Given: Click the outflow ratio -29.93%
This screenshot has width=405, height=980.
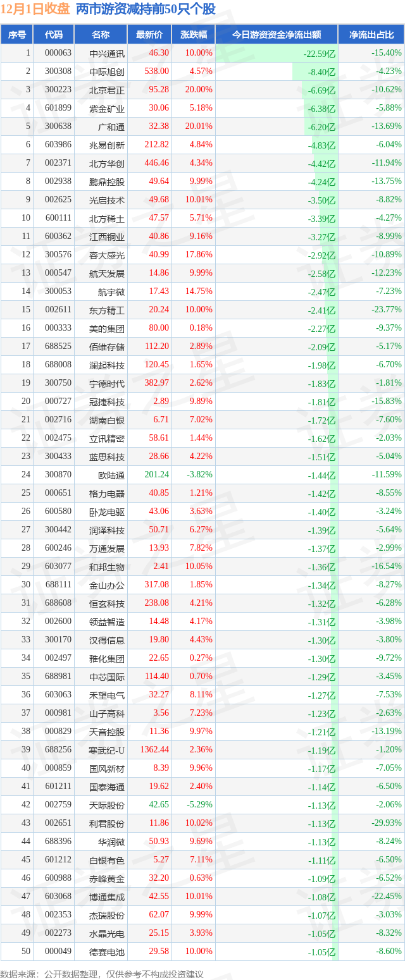Looking at the screenshot, I should pos(387,823).
